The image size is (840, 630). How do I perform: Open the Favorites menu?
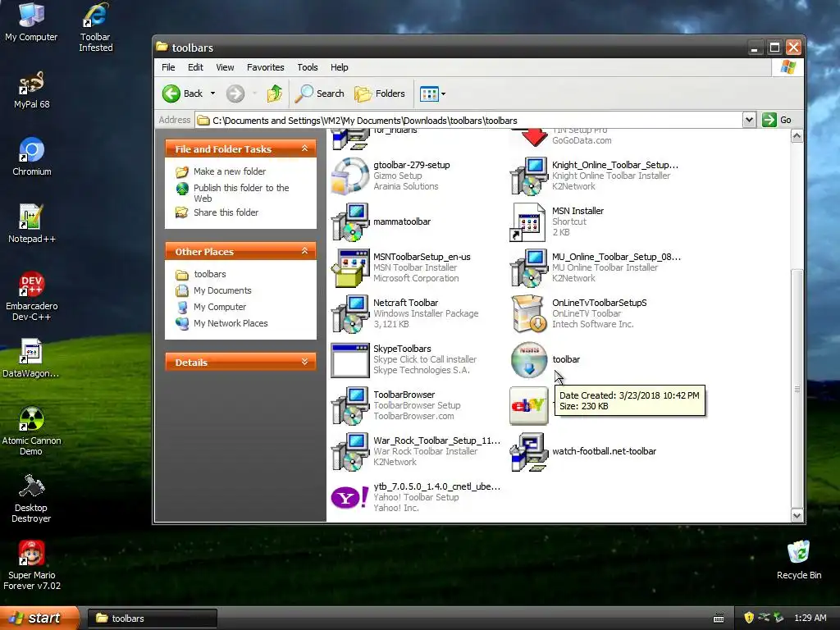pyautogui.click(x=265, y=67)
